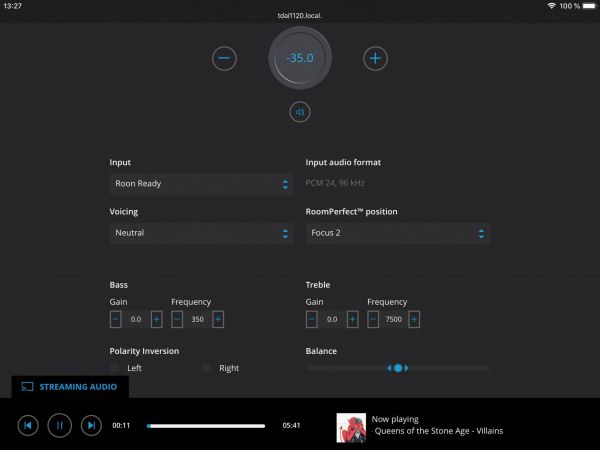This screenshot has width=600, height=450.
Task: Enable Left polarity inversion checkbox
Action: click(115, 368)
